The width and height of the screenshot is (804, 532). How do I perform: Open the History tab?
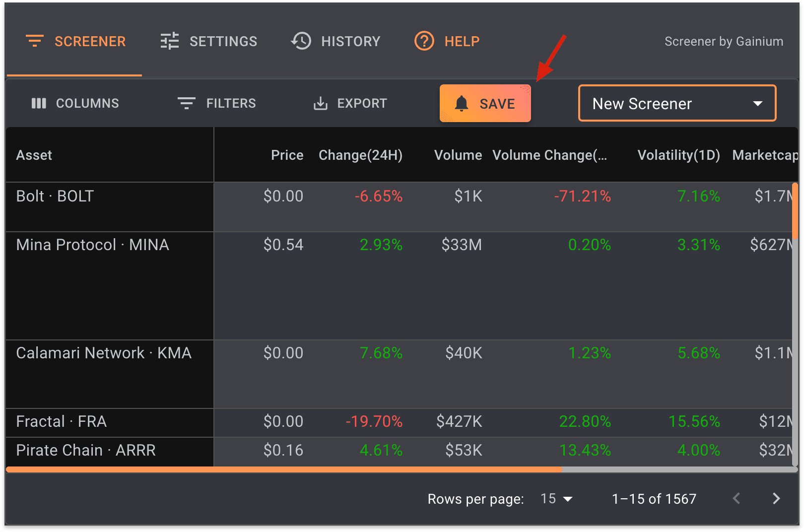(335, 41)
